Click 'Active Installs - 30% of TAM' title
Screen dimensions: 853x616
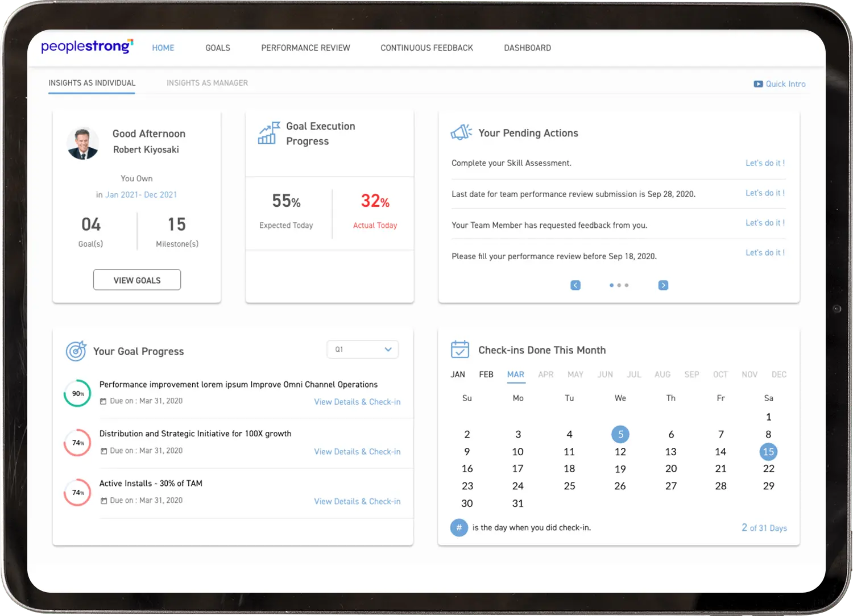(151, 484)
